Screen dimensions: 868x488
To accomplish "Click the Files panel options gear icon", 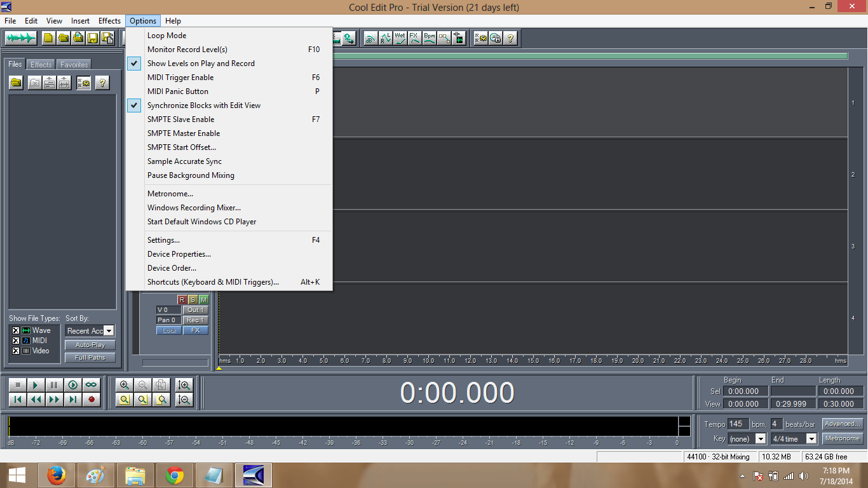I will pyautogui.click(x=83, y=83).
